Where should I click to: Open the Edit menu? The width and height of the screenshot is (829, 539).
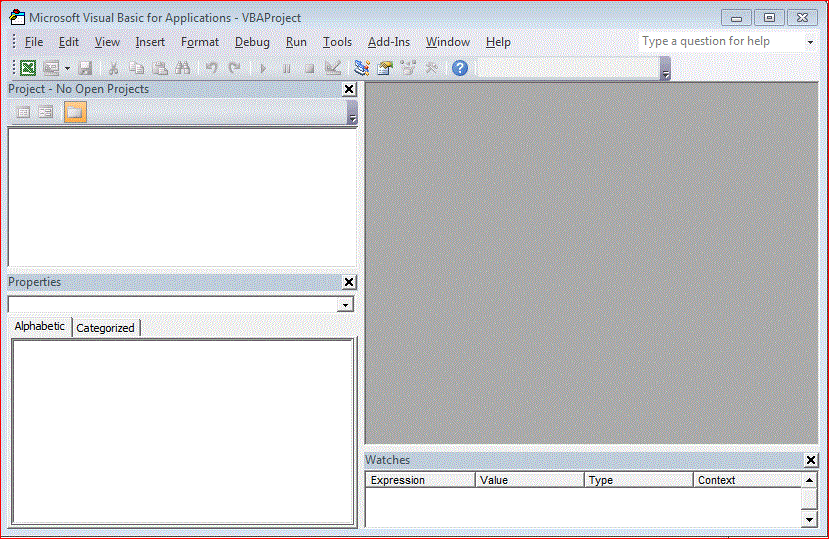coord(69,42)
